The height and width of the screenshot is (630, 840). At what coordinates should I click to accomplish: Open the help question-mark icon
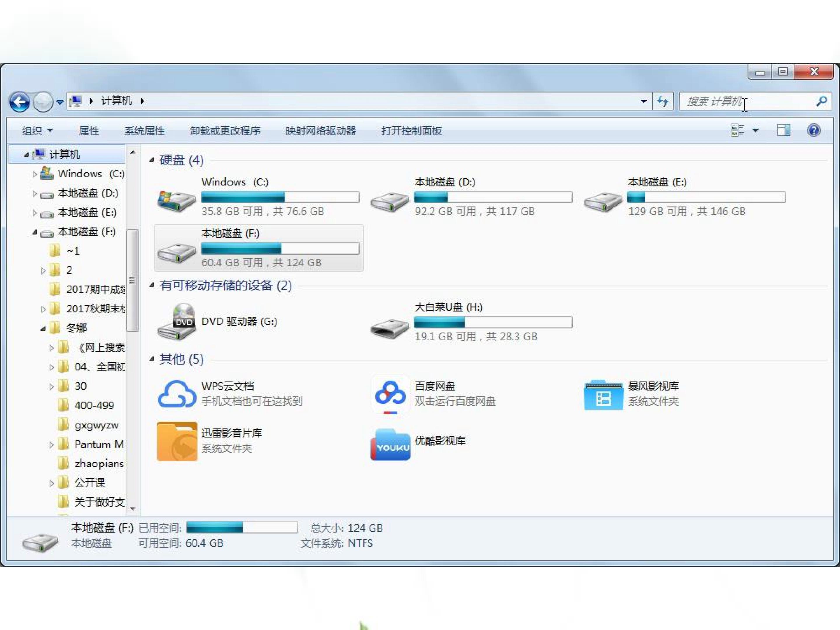coord(814,131)
